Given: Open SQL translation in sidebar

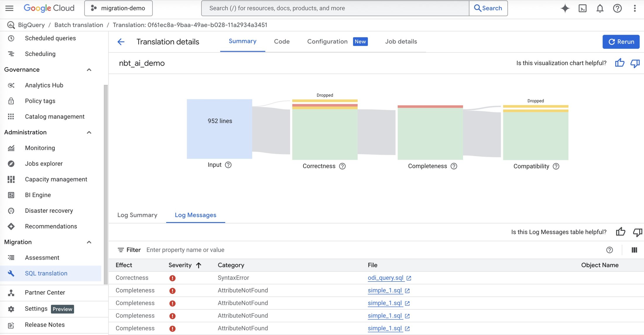Looking at the screenshot, I should tap(50, 273).
